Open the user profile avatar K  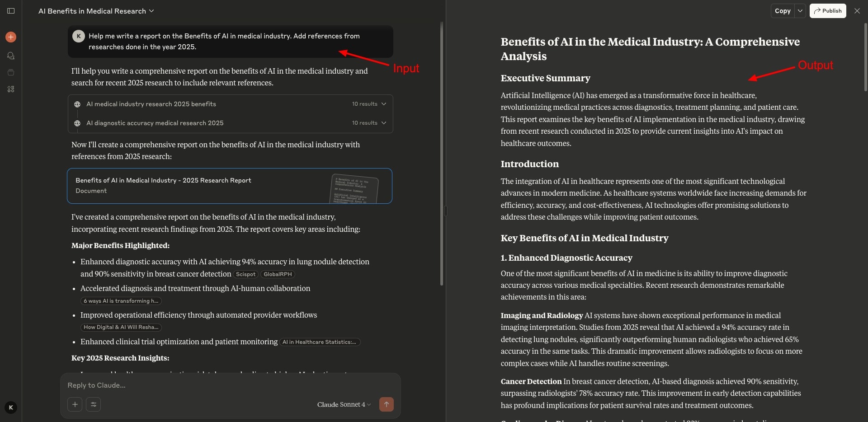click(11, 408)
